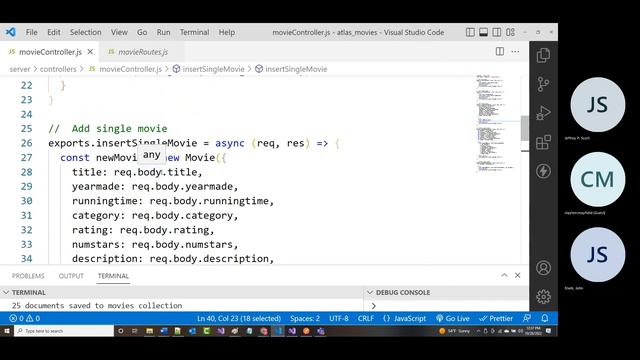640x360 pixels.
Task: Click the Chrome icon on taskbar
Action: point(264,331)
